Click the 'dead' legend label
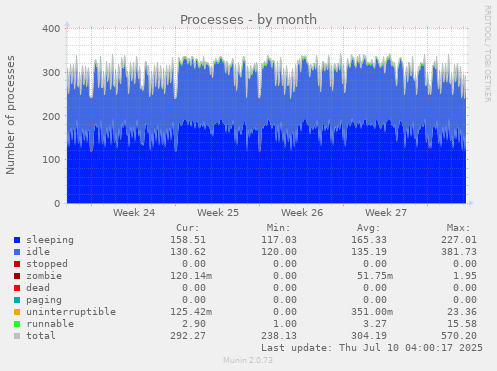This screenshot has height=371, width=497. 38,288
